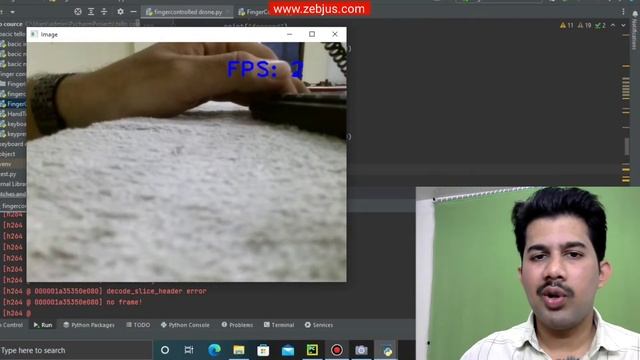
Task: Switch to PyCharm via its taskbar icon
Action: click(x=312, y=350)
